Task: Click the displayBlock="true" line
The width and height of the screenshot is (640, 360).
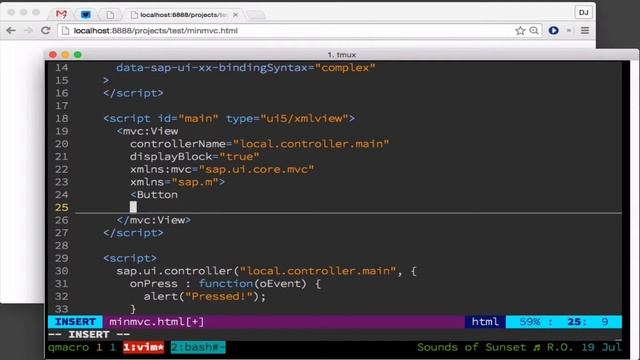Action: point(195,157)
